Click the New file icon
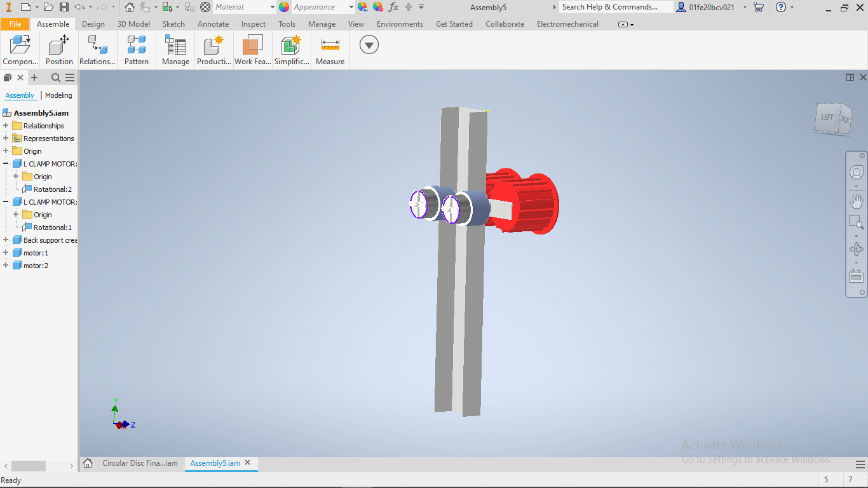Image resolution: width=868 pixels, height=488 pixels. (x=25, y=7)
